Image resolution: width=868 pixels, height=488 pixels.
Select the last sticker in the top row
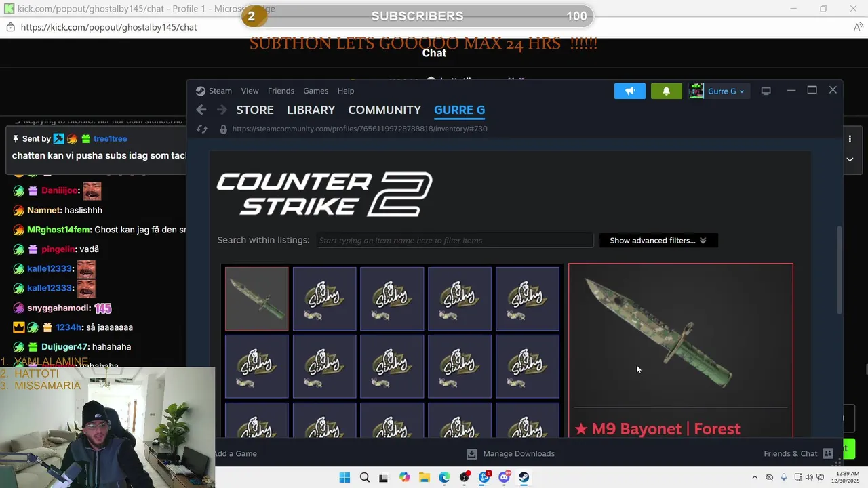(528, 299)
